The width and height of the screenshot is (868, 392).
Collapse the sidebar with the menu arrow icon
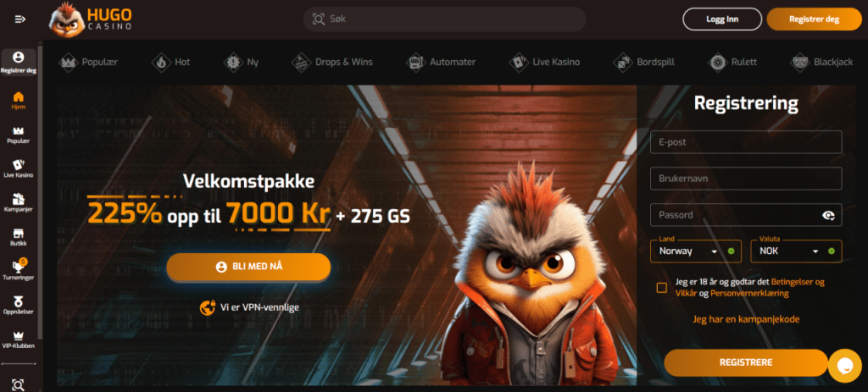(x=20, y=19)
